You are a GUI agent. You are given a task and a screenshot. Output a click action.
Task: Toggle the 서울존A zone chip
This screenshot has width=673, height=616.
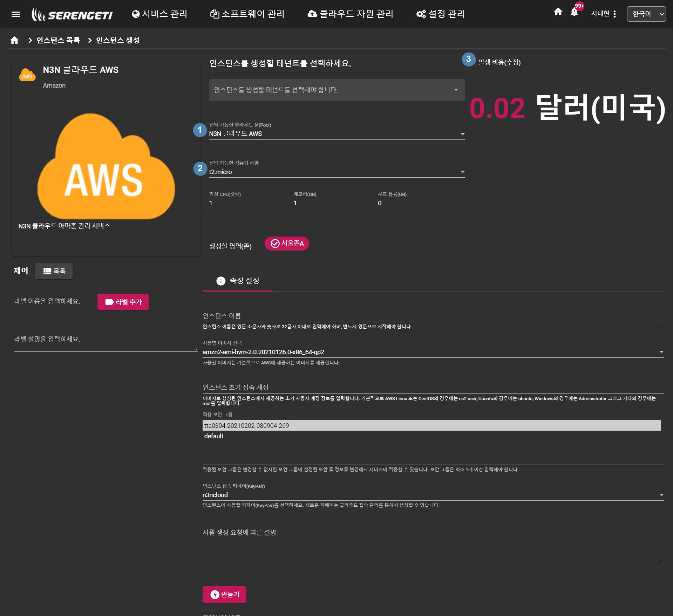click(x=287, y=244)
